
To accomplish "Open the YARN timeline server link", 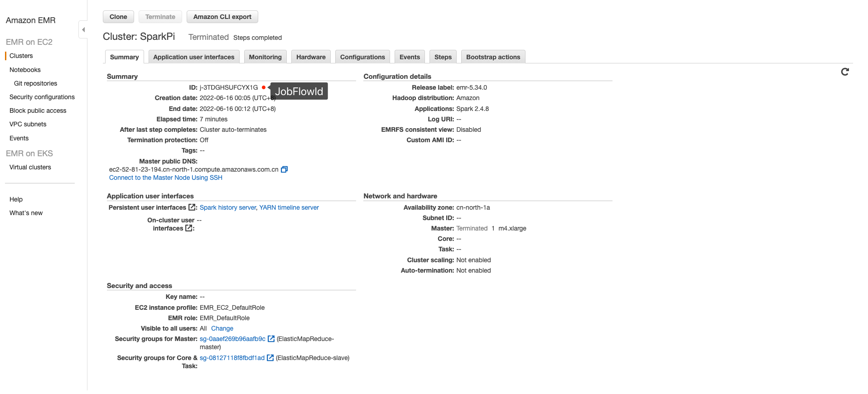I will point(289,207).
